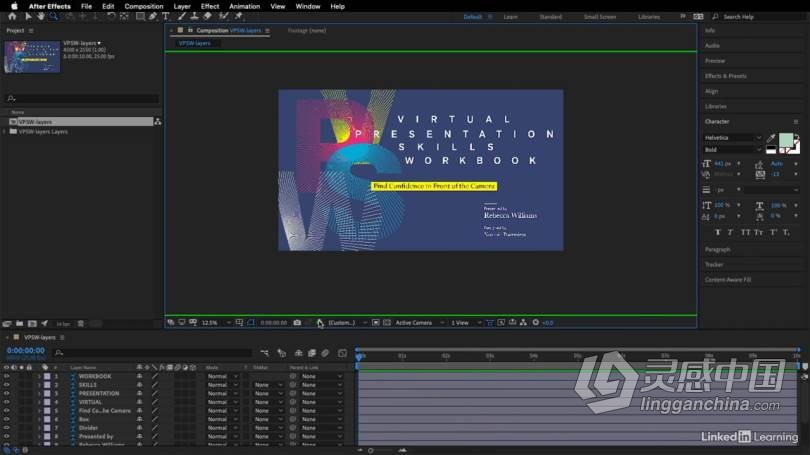Select the Puppet Pin tool
810x455 pixels.
click(x=239, y=17)
